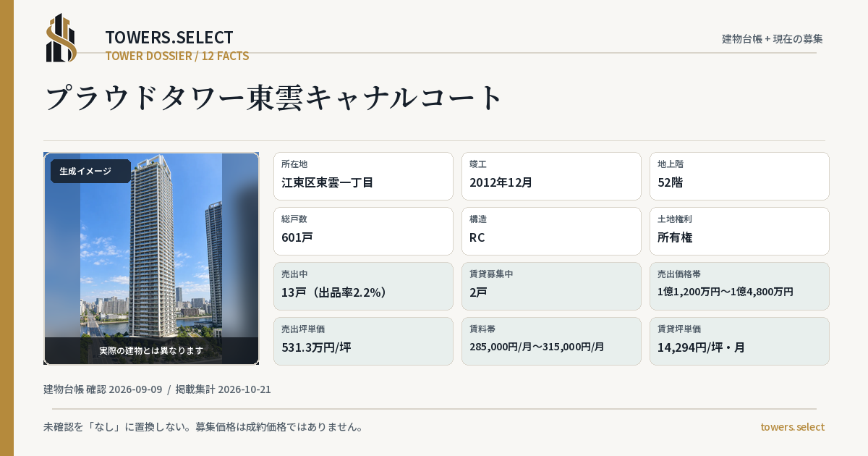The width and height of the screenshot is (868, 456).
Task: Select the 竣工 card 2012年12月
Action: [551, 176]
